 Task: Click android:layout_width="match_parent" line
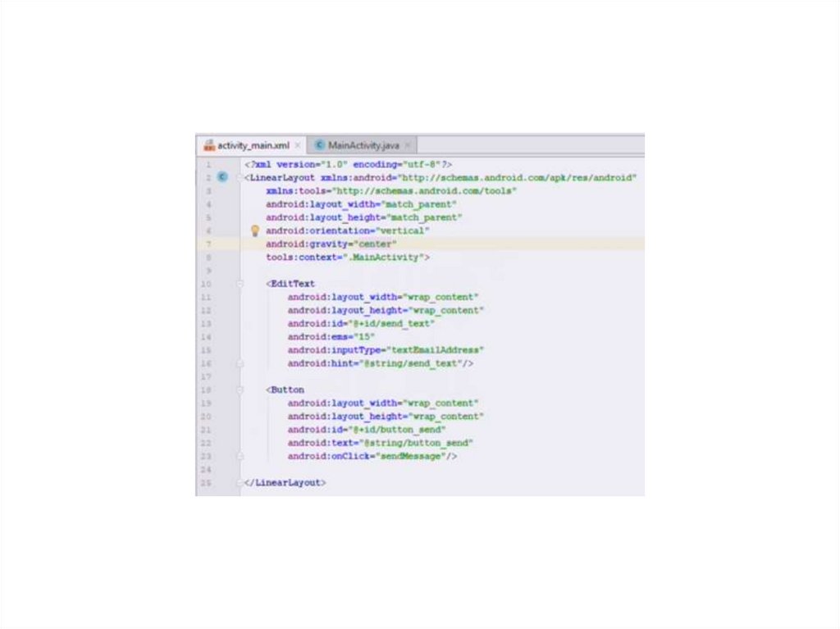tap(361, 205)
